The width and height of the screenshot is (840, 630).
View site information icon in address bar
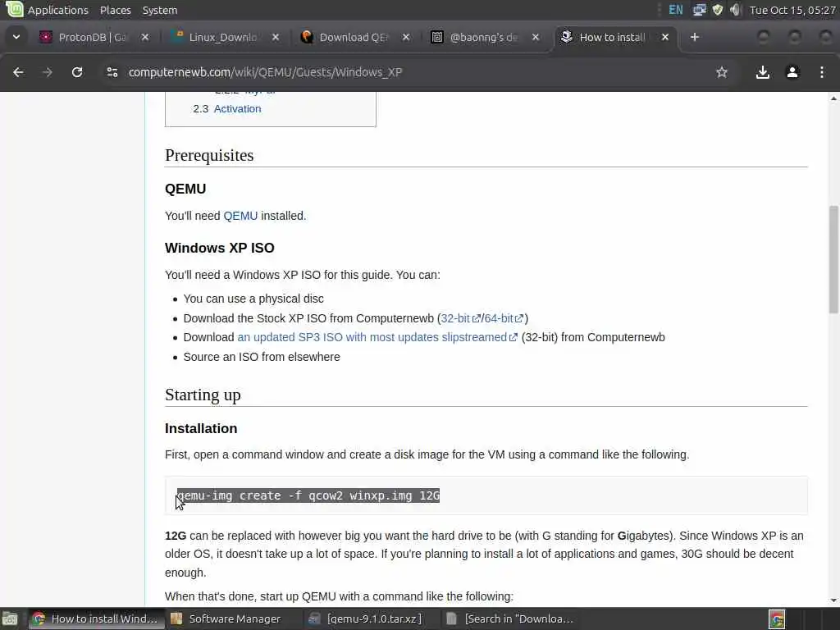pos(112,72)
